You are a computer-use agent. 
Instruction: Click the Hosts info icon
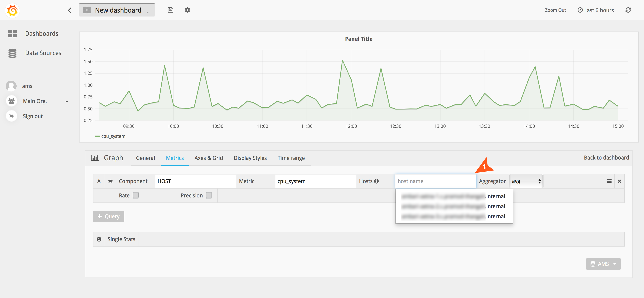point(376,181)
